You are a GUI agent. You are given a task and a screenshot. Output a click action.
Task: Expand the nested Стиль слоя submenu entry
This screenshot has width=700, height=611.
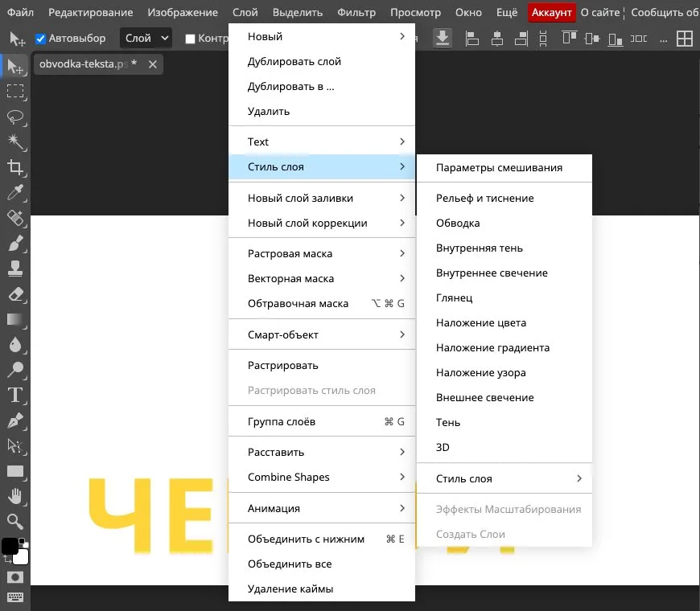pos(504,478)
